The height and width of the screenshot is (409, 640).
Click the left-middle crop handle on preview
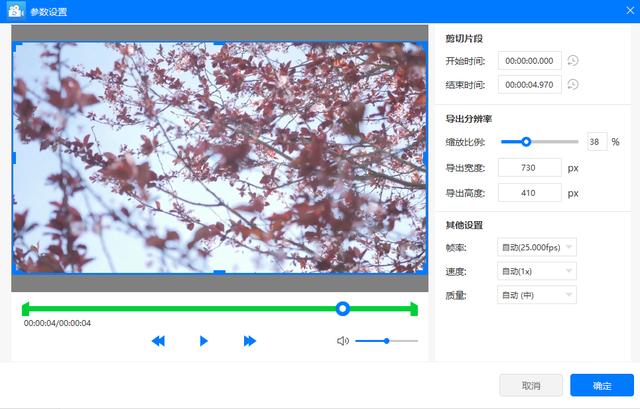(14, 157)
